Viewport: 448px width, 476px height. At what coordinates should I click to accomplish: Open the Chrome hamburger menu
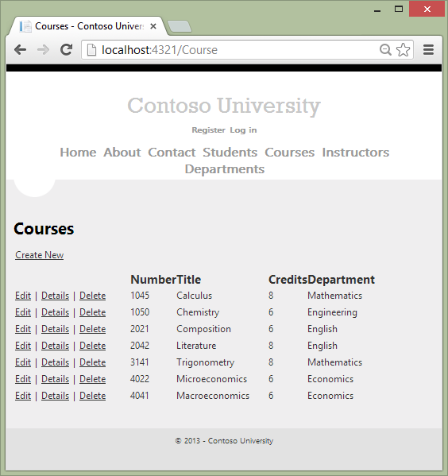point(428,50)
